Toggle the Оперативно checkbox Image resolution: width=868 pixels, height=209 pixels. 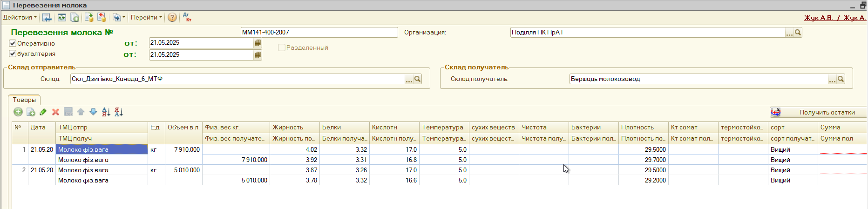pyautogui.click(x=13, y=43)
